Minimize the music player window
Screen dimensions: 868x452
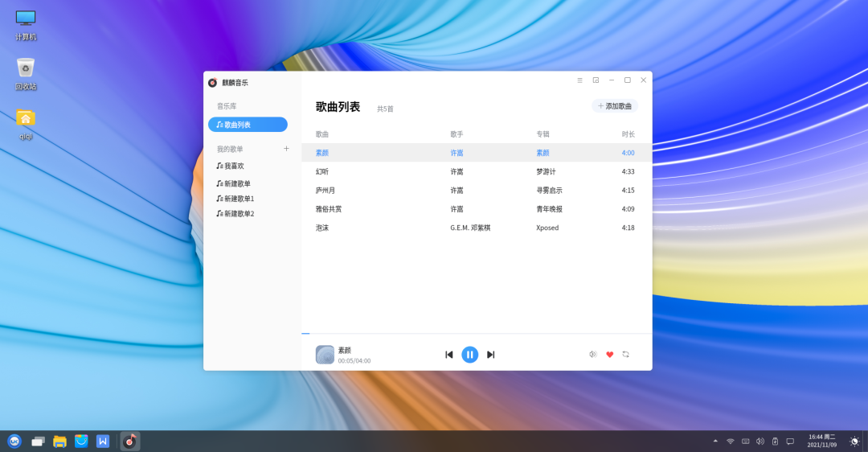point(612,80)
